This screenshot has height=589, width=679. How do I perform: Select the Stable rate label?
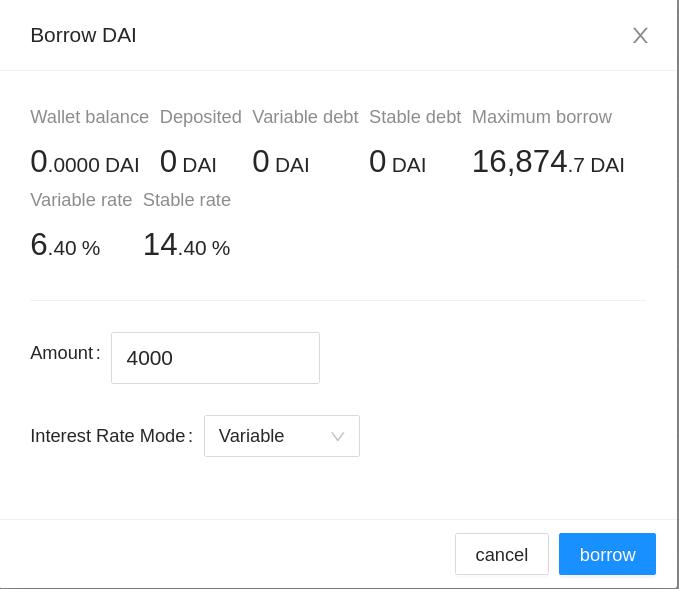pyautogui.click(x=187, y=200)
